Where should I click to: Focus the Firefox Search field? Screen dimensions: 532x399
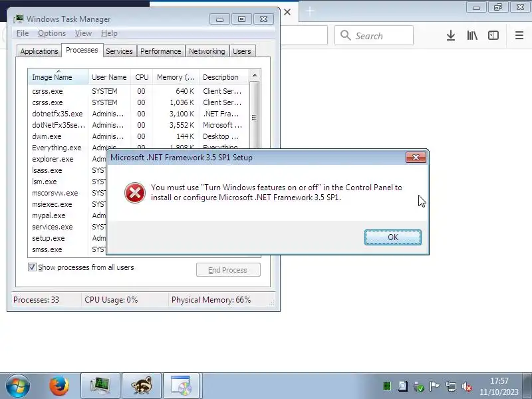(374, 35)
